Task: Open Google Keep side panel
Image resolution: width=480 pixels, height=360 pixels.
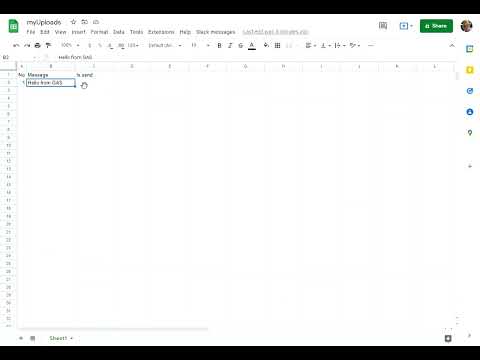Action: (x=470, y=70)
